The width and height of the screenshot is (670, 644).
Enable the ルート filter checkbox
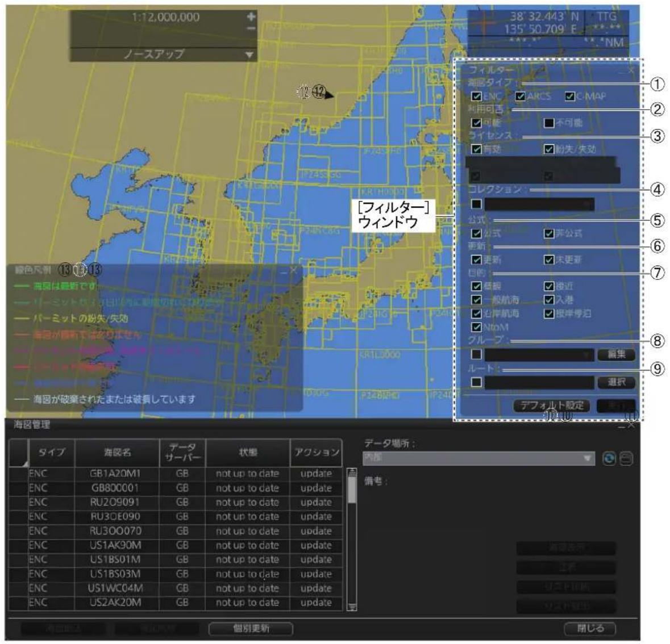pos(476,382)
